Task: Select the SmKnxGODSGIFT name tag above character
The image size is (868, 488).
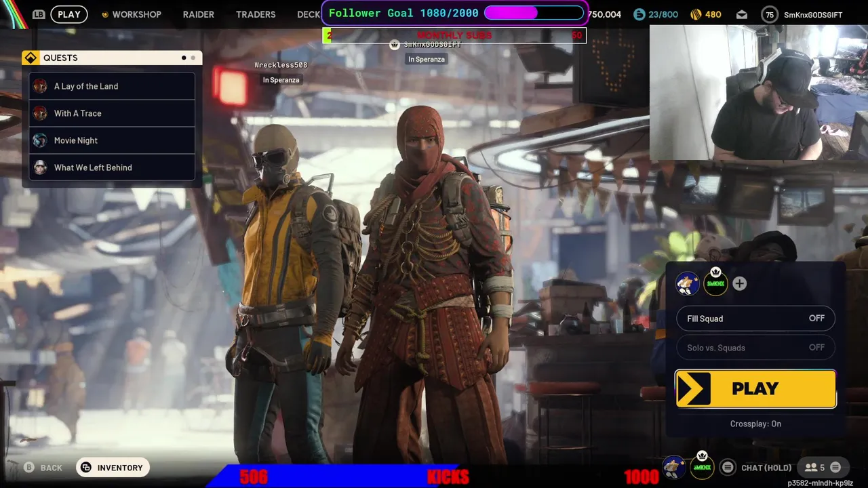Action: pos(432,44)
